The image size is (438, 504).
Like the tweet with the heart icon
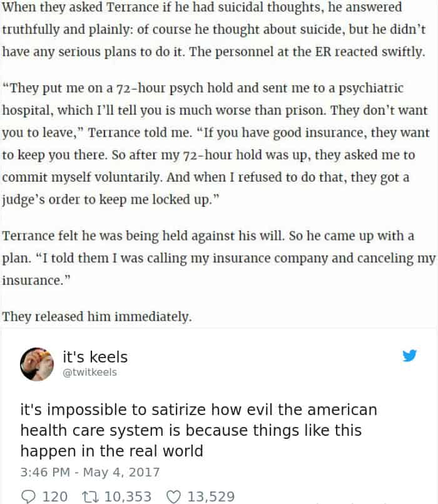[173, 496]
